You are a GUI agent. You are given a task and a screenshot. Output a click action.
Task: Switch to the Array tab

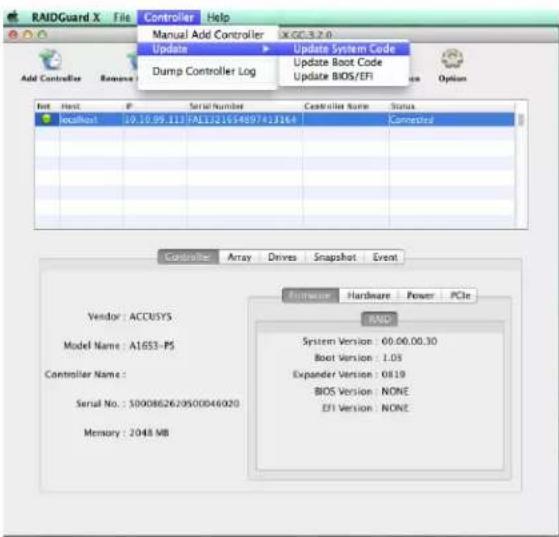pyautogui.click(x=239, y=257)
